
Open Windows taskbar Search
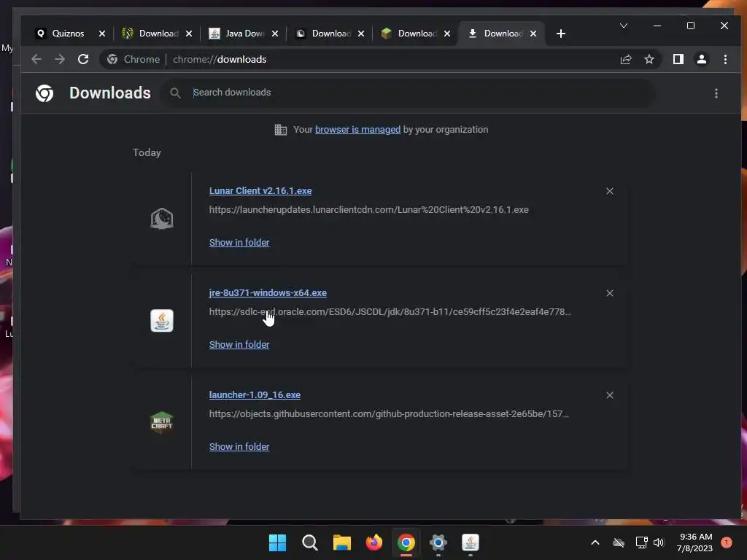click(x=309, y=542)
